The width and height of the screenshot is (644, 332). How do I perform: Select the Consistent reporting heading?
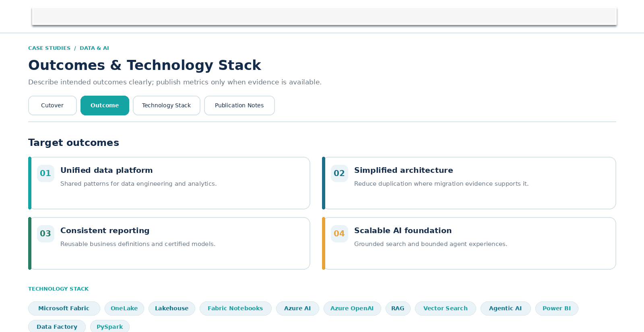(x=105, y=230)
